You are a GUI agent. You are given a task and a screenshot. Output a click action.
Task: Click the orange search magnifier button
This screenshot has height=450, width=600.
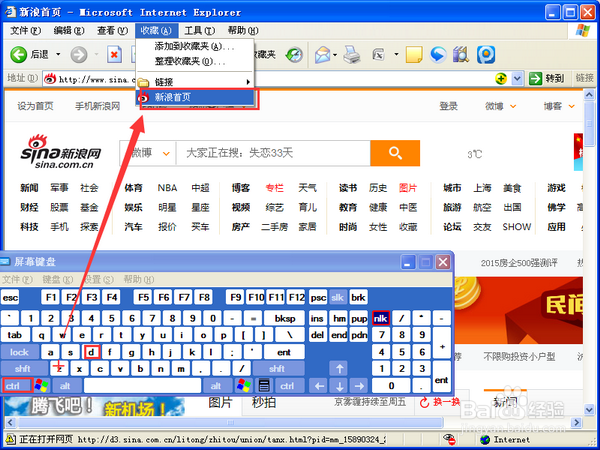(395, 153)
